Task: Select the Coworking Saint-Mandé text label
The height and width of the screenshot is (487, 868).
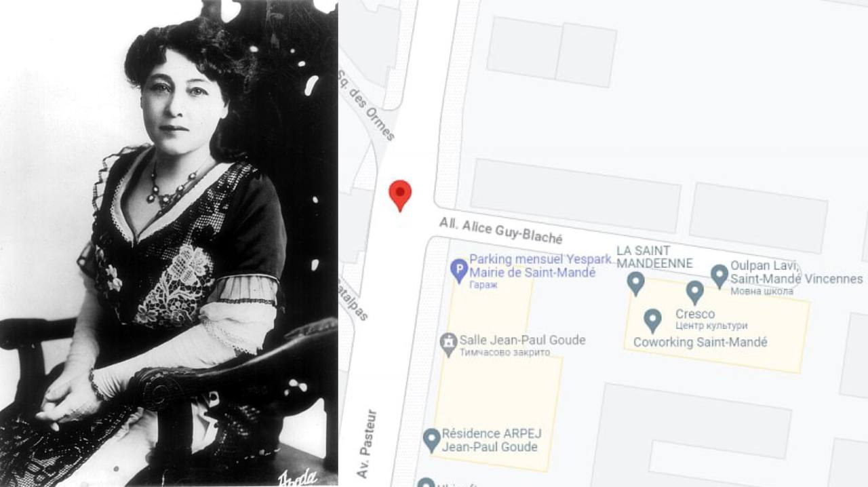Action: coord(701,343)
